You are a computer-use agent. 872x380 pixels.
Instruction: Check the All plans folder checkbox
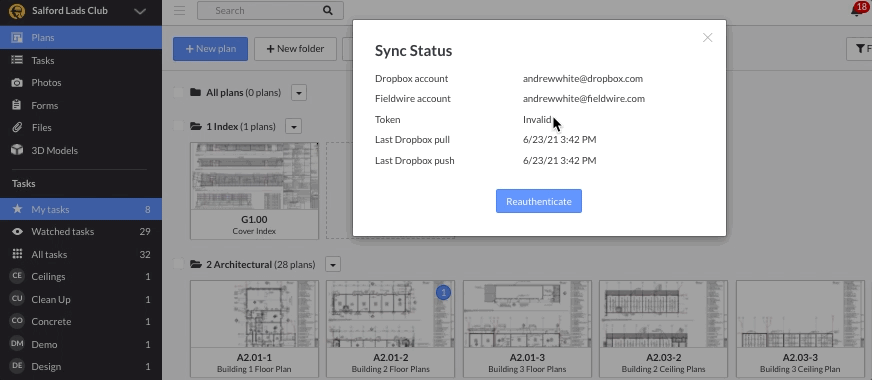pyautogui.click(x=179, y=92)
